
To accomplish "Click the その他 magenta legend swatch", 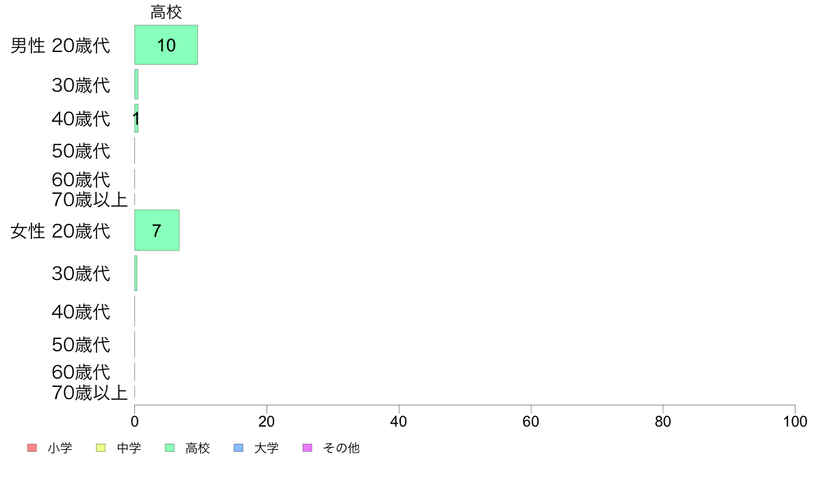I will [x=308, y=448].
